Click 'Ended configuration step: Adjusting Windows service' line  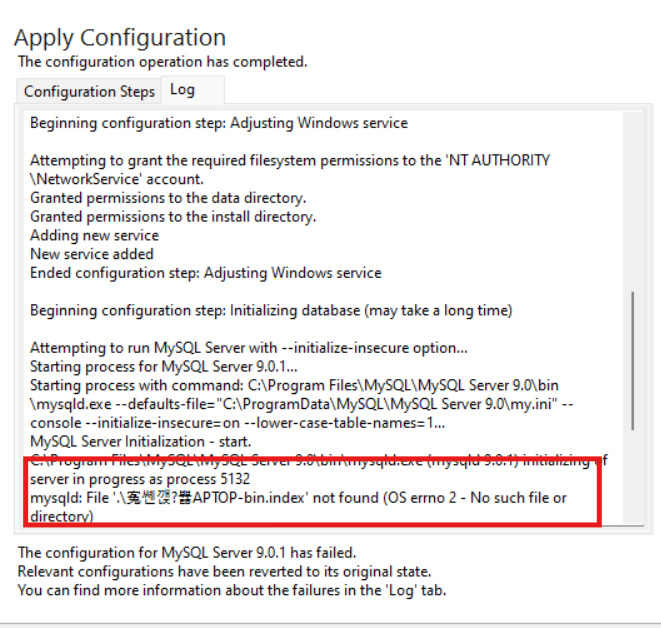click(x=206, y=273)
